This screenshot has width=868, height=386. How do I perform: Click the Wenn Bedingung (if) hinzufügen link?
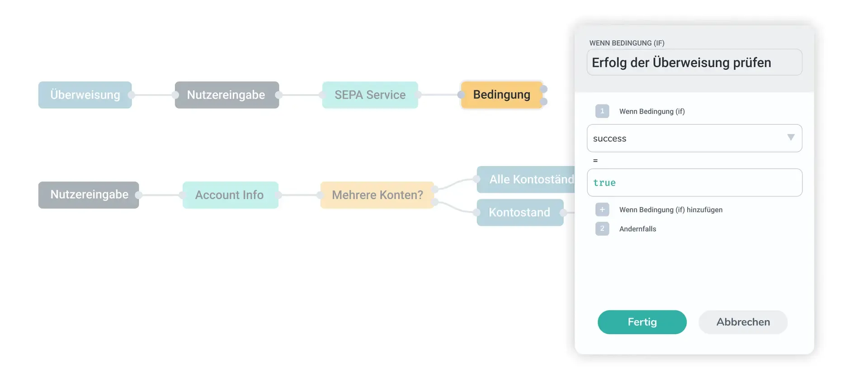[x=671, y=210]
